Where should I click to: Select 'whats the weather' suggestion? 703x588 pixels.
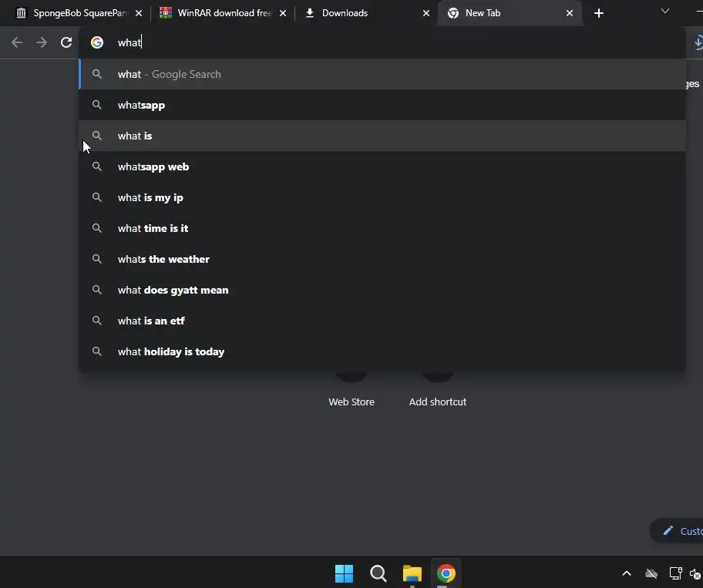pos(382,259)
